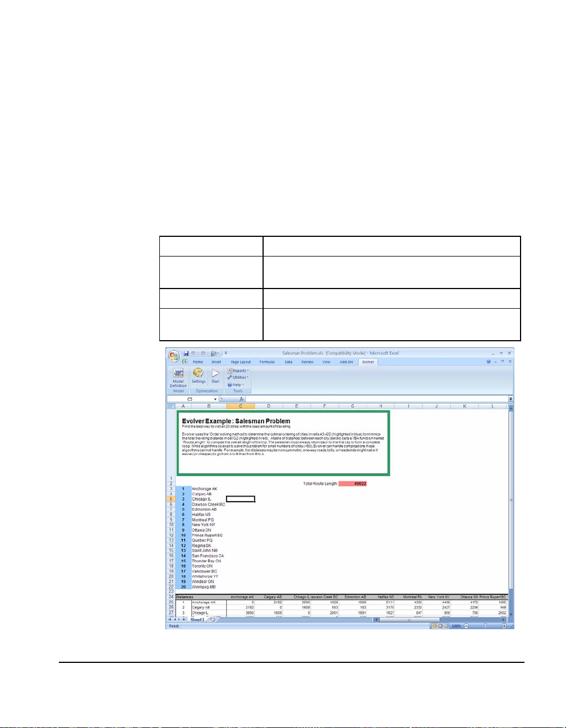
Task: Click the Excel Help icon in ribbon
Action: [x=489, y=361]
